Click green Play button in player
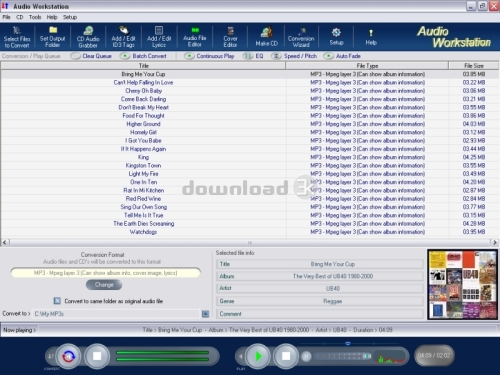The height and width of the screenshot is (375, 500). click(258, 356)
